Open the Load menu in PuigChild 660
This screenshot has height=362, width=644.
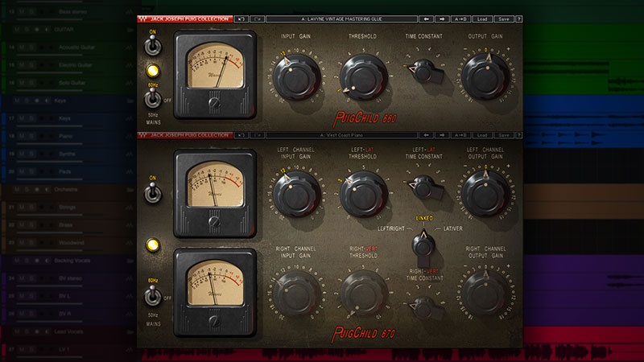[x=482, y=19]
